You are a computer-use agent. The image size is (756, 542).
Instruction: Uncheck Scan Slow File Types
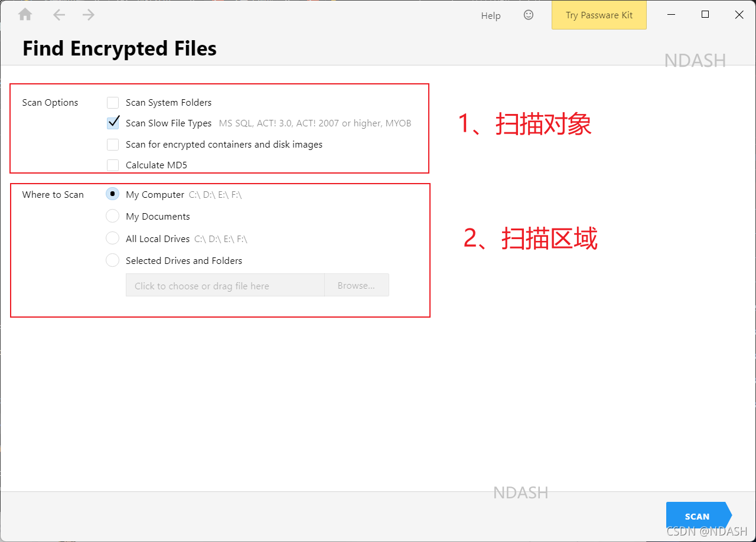point(113,123)
